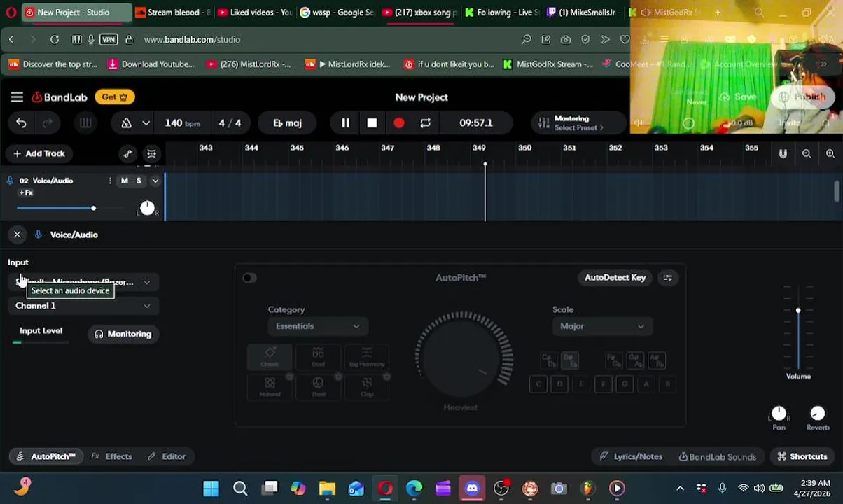Toggle the metronome
The width and height of the screenshot is (843, 504).
[127, 123]
